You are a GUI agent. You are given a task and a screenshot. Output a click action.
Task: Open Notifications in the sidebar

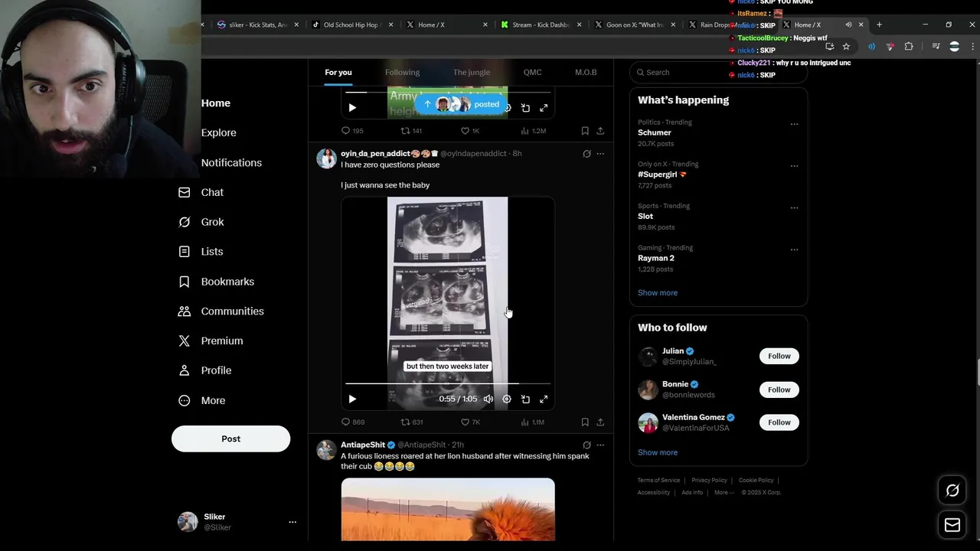pyautogui.click(x=231, y=162)
